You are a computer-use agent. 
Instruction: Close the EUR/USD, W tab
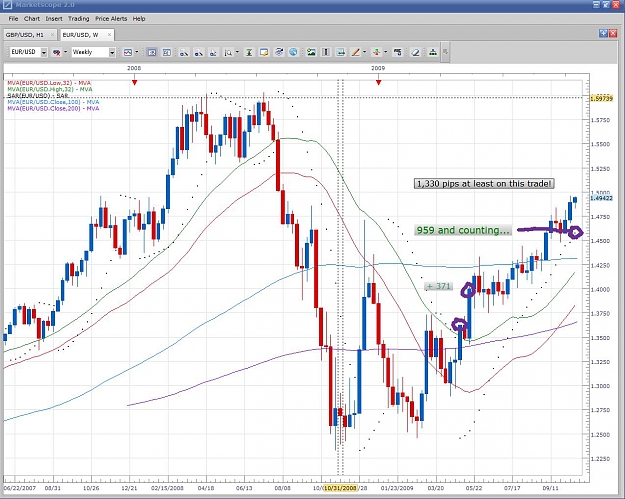point(109,35)
